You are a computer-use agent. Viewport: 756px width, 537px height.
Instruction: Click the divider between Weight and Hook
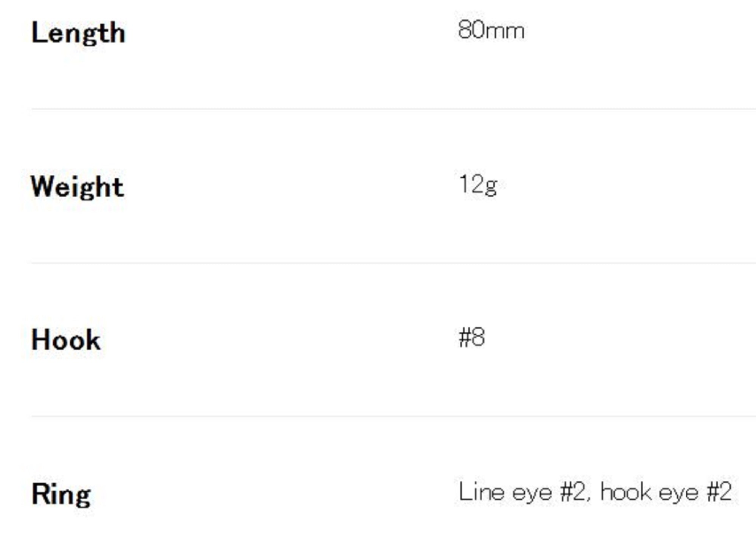tap(393, 262)
